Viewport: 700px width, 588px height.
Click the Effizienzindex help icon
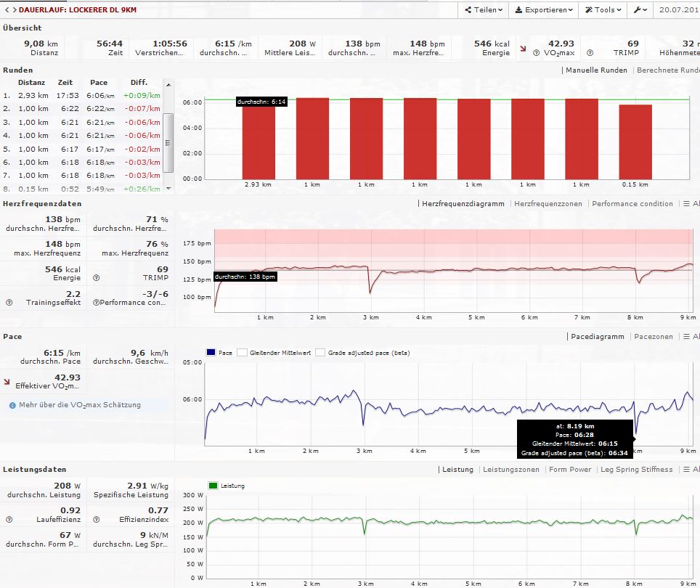pyautogui.click(x=96, y=520)
